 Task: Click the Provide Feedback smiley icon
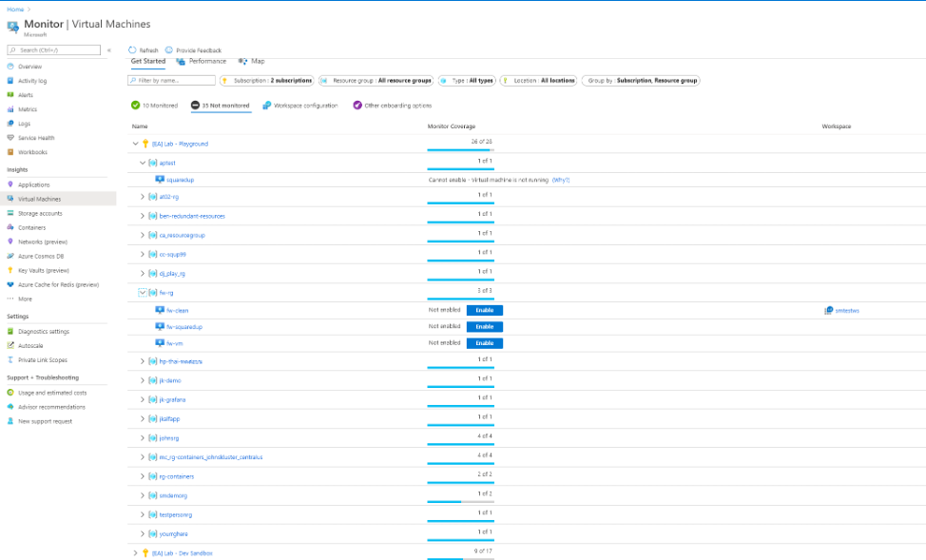click(x=169, y=50)
